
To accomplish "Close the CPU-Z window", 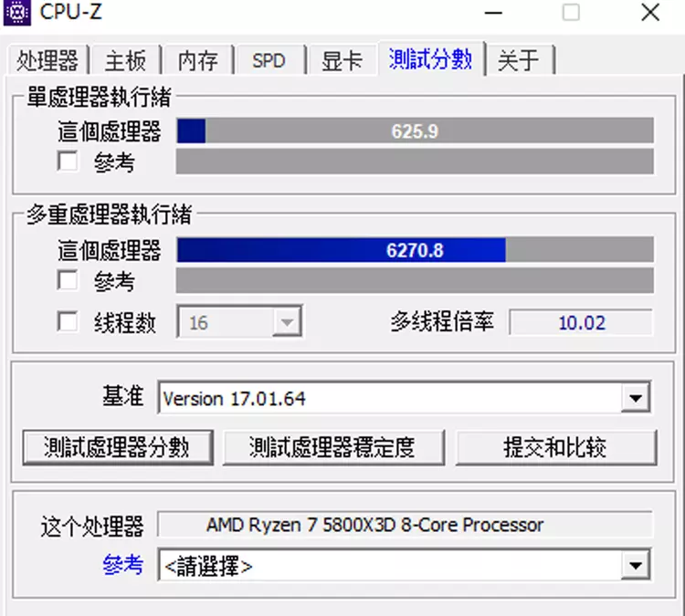I will 650,12.
